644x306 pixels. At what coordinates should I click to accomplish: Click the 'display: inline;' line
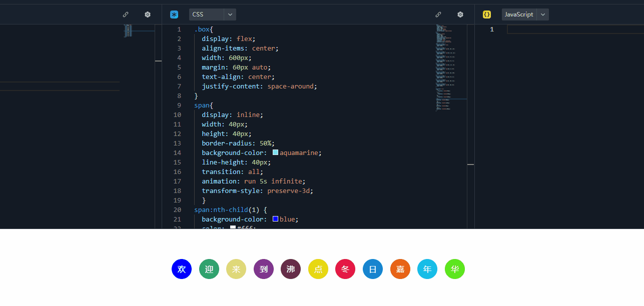(232, 115)
